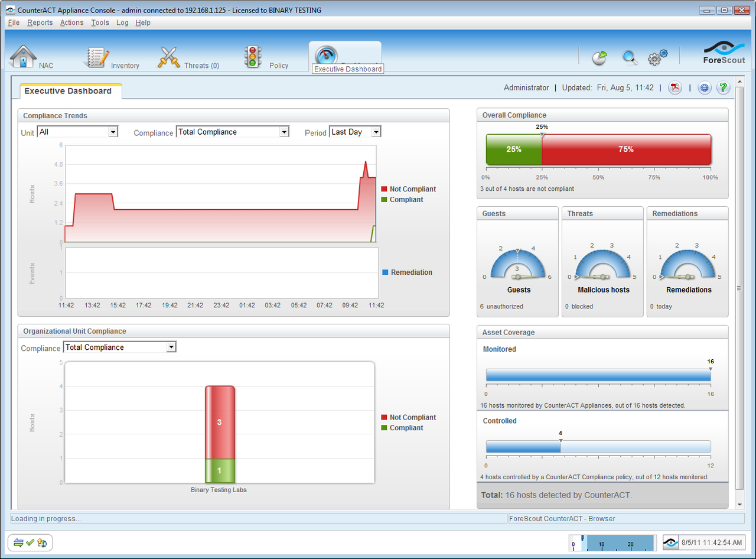Click the 'Updated: Fri, Aug 5, 11:42' text
Screen dimensions: 756x559
608,87
